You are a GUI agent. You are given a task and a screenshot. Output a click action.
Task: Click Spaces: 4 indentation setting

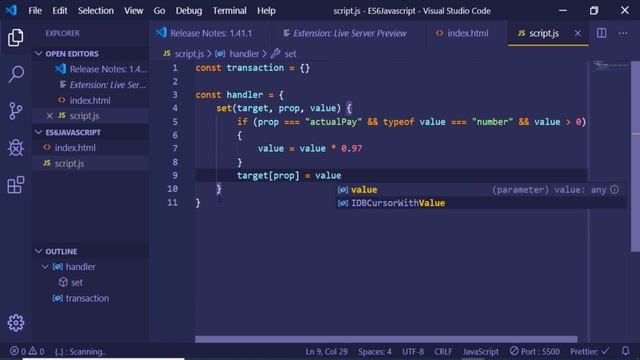pyautogui.click(x=375, y=351)
